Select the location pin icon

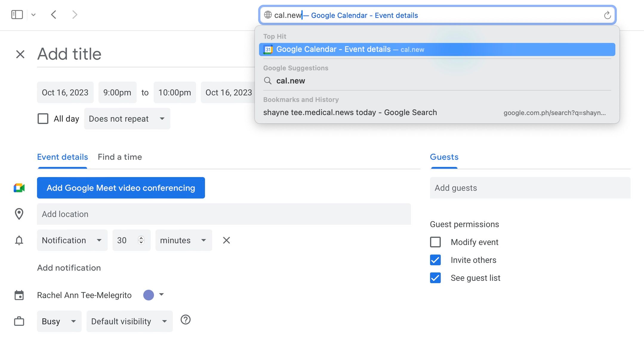click(x=19, y=214)
